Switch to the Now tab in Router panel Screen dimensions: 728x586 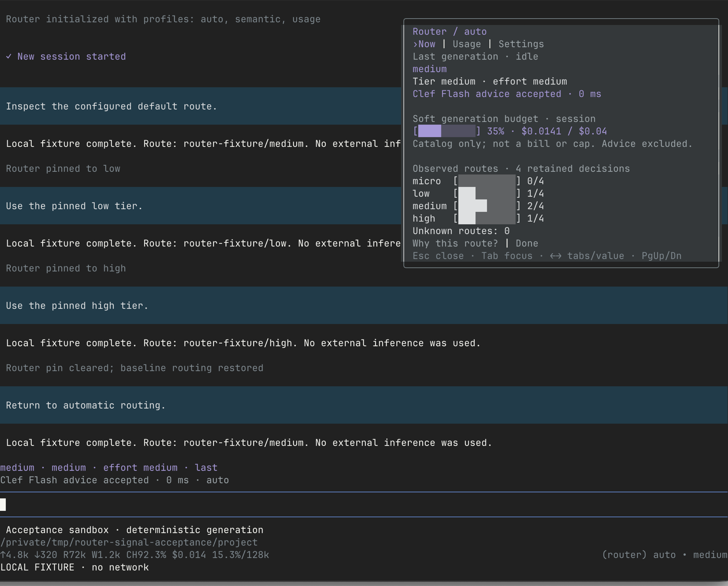[x=424, y=44]
